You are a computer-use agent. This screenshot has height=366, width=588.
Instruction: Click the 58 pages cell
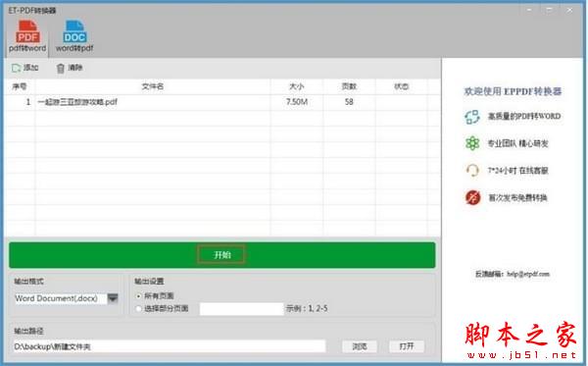(x=349, y=102)
